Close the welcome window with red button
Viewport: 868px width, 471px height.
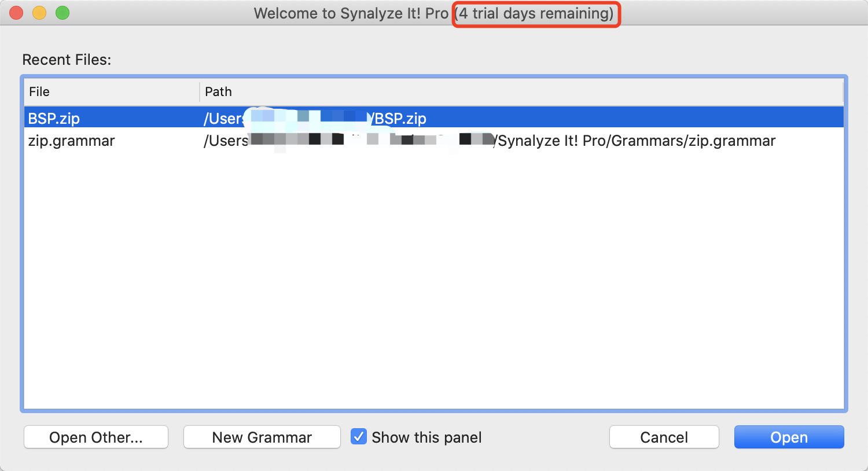click(x=16, y=13)
